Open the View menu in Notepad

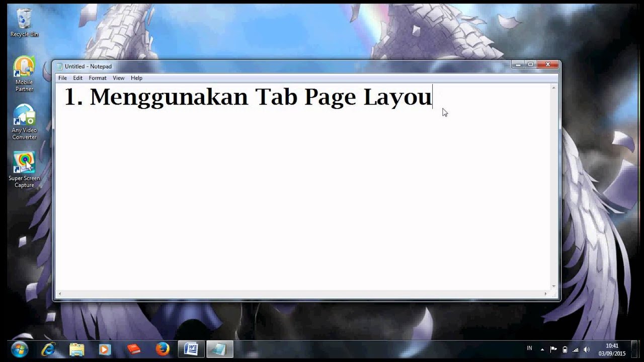[118, 78]
